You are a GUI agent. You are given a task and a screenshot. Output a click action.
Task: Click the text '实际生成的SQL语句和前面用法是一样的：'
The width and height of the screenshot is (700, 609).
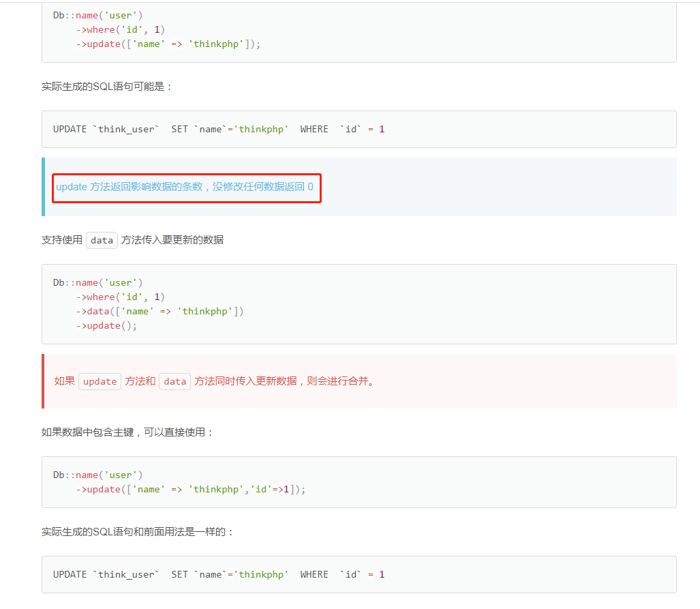point(138,532)
